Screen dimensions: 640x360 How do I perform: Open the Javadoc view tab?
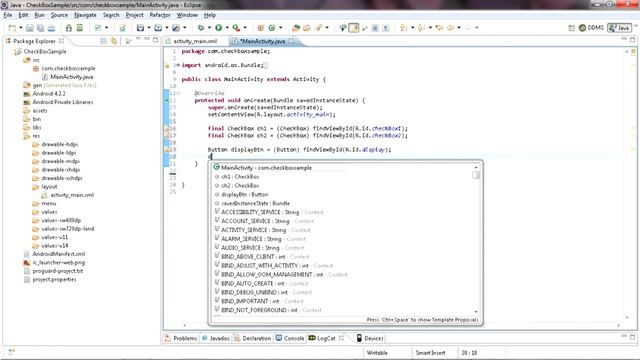click(216, 338)
